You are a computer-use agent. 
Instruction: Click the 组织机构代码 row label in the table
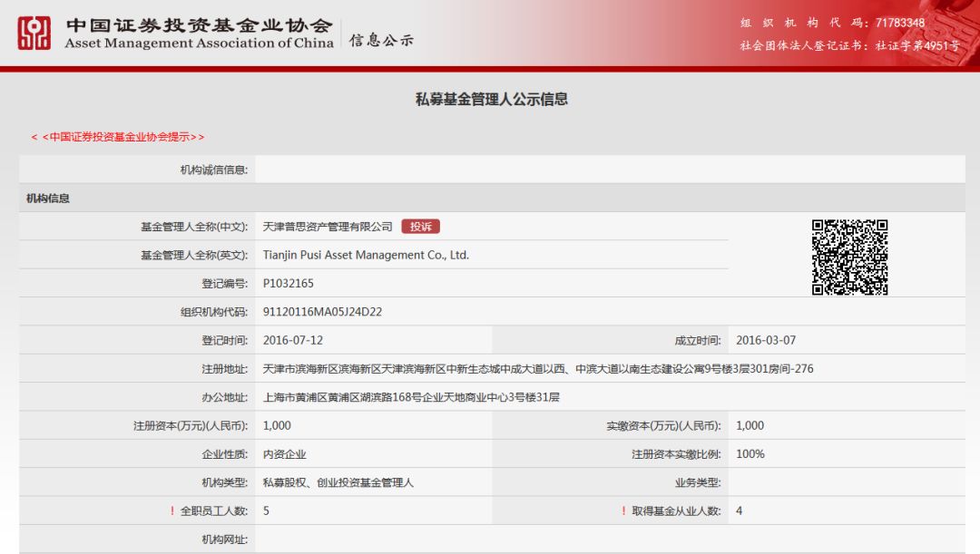click(214, 312)
